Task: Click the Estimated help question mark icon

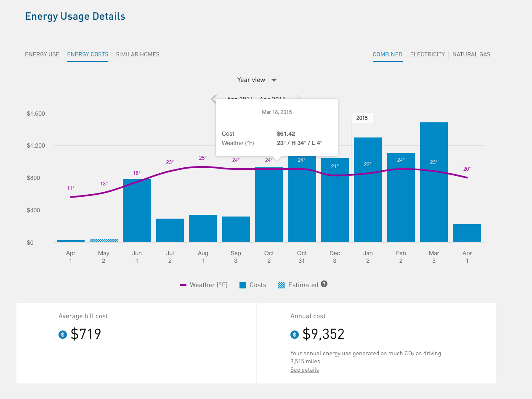Action: point(324,284)
